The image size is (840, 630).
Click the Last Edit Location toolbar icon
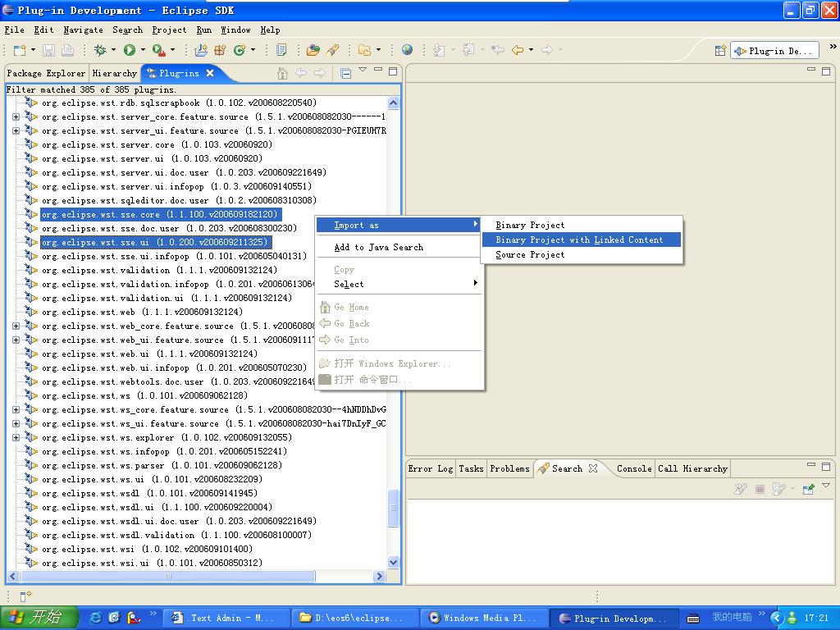pyautogui.click(x=498, y=50)
